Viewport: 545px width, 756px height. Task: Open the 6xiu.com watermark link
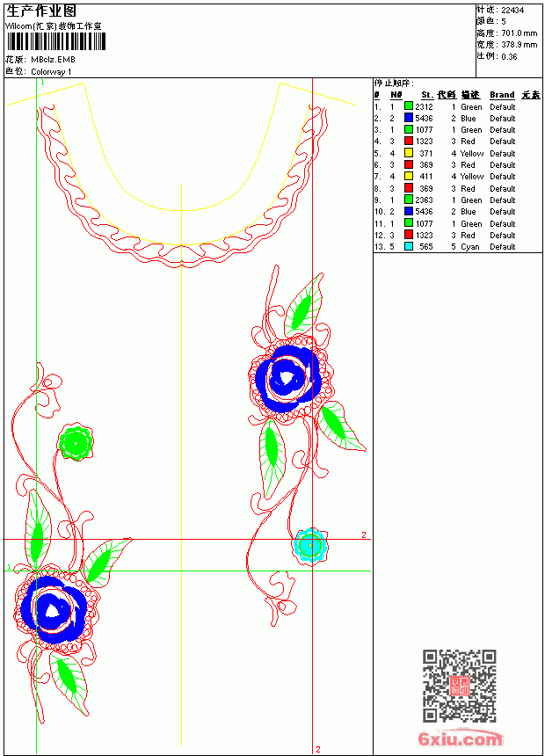[460, 738]
